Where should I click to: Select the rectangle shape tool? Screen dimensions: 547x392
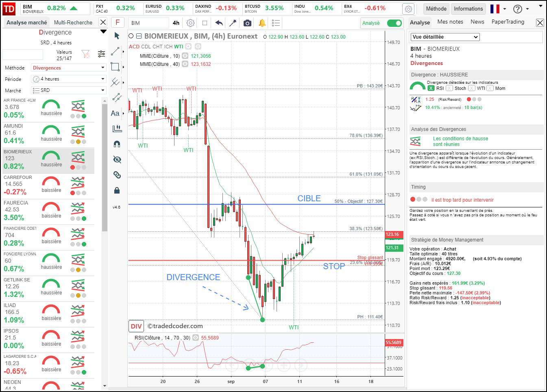[116, 67]
